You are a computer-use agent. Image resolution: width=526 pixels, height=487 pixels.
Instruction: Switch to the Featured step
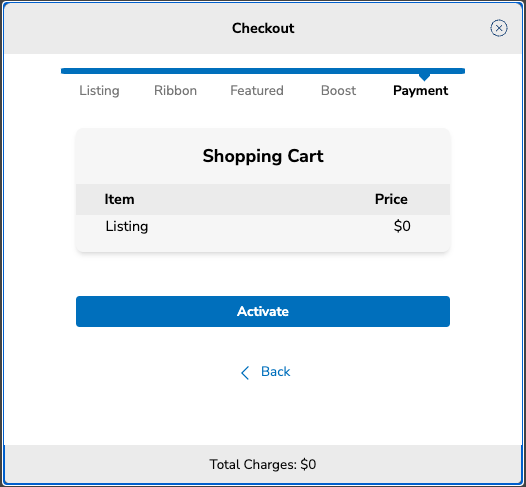click(x=257, y=91)
